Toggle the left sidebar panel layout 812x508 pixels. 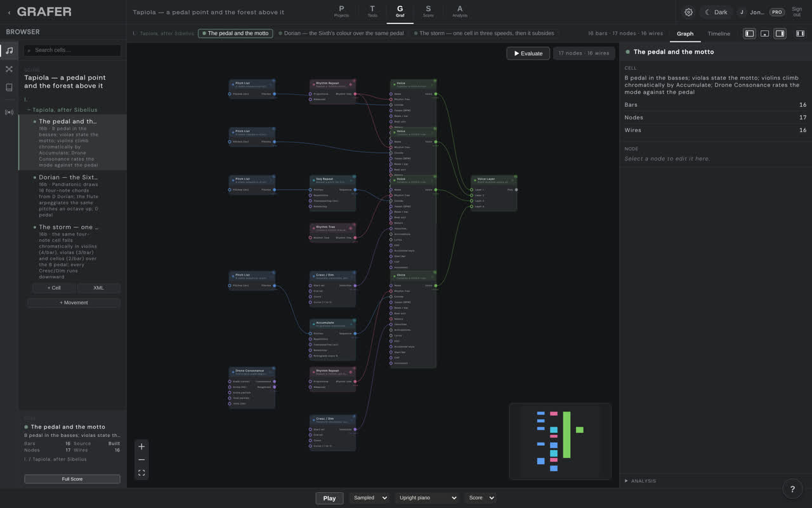750,34
